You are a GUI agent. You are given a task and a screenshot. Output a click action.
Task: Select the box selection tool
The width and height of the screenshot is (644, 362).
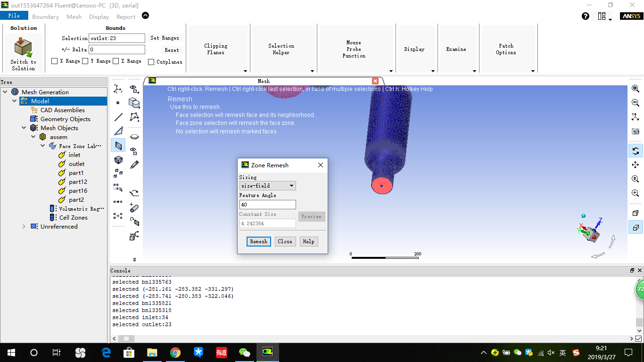(x=117, y=187)
